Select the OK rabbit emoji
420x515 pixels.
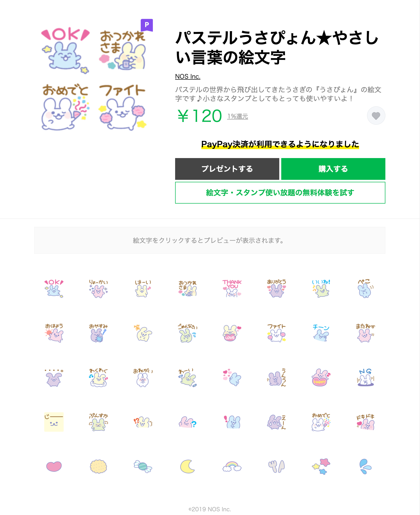[x=54, y=288]
